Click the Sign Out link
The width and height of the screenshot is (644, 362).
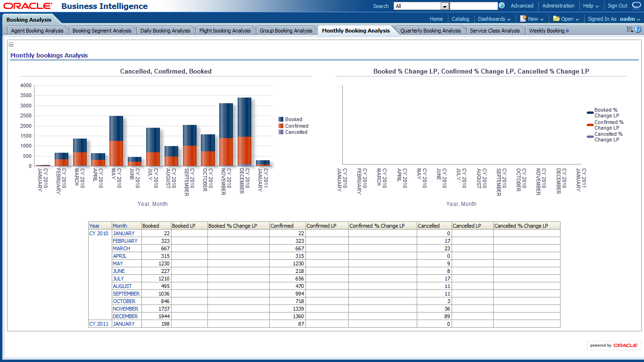pos(617,6)
